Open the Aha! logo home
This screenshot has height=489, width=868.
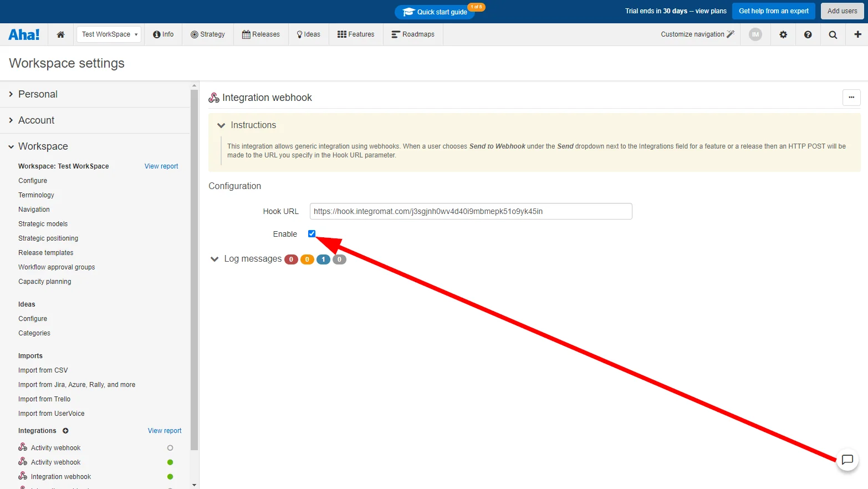tap(24, 34)
